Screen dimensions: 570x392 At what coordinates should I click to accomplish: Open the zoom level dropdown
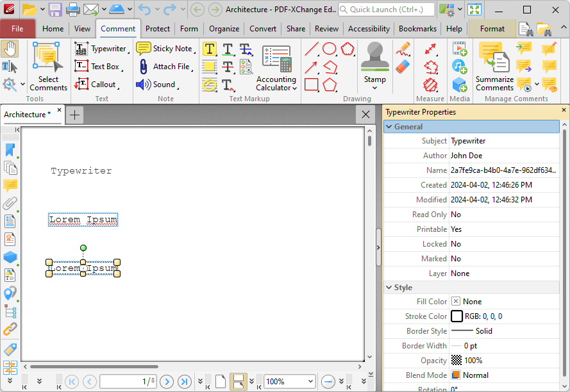click(x=310, y=381)
